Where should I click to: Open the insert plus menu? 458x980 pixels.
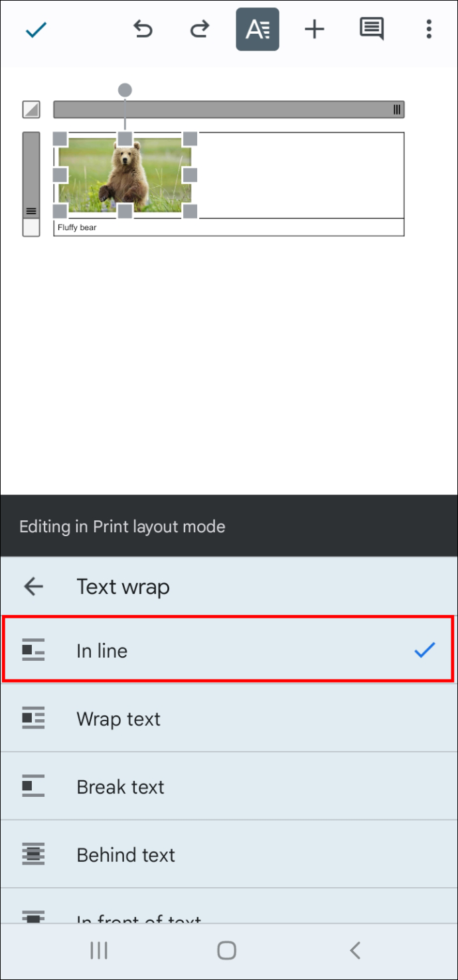[x=314, y=29]
